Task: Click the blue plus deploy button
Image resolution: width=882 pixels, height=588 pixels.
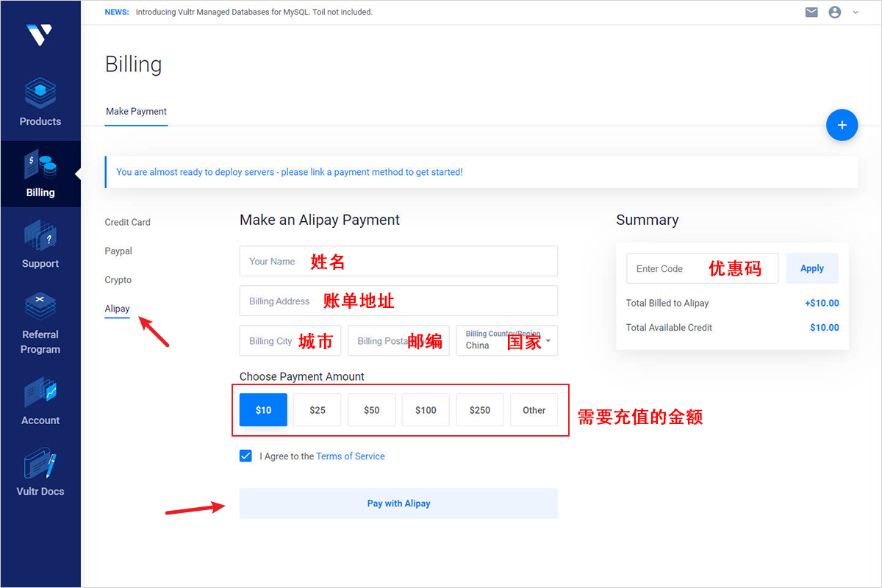Action: click(x=842, y=125)
